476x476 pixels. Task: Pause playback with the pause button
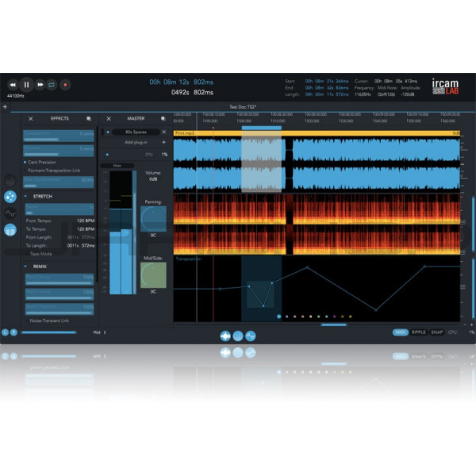click(26, 84)
